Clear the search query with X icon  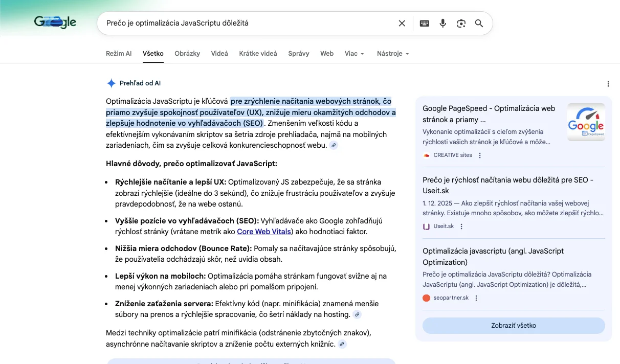click(x=402, y=23)
